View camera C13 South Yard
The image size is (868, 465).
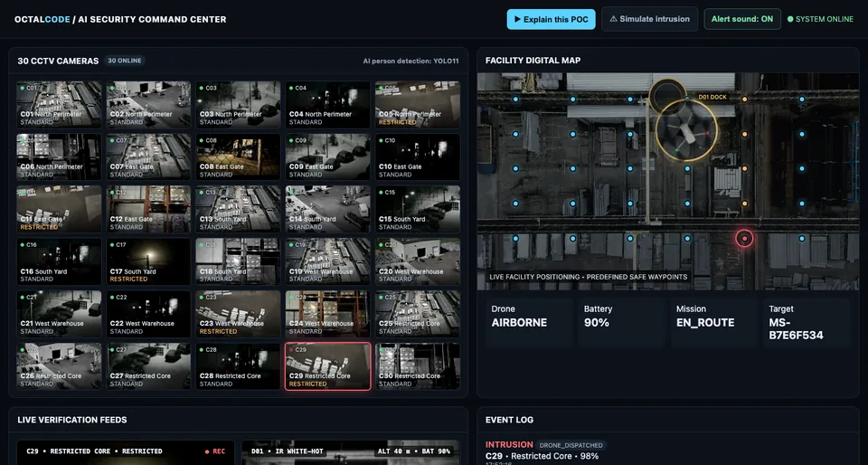coord(239,209)
